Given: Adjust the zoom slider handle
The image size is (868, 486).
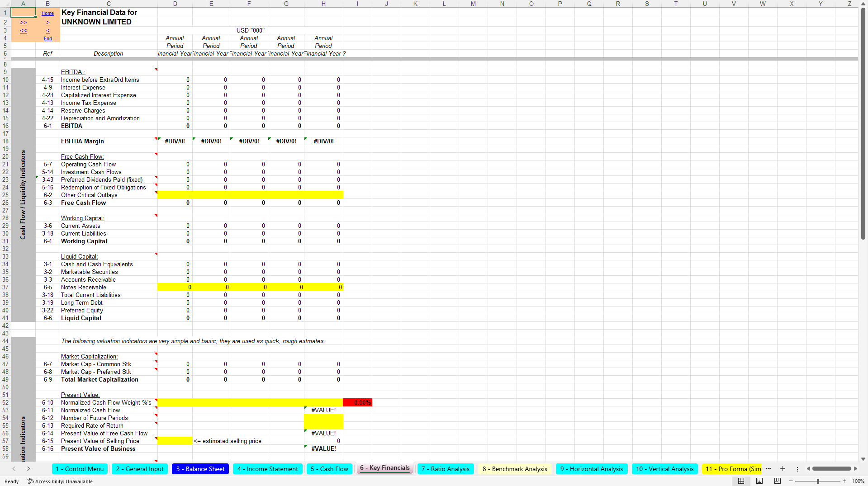Looking at the screenshot, I should point(818,481).
